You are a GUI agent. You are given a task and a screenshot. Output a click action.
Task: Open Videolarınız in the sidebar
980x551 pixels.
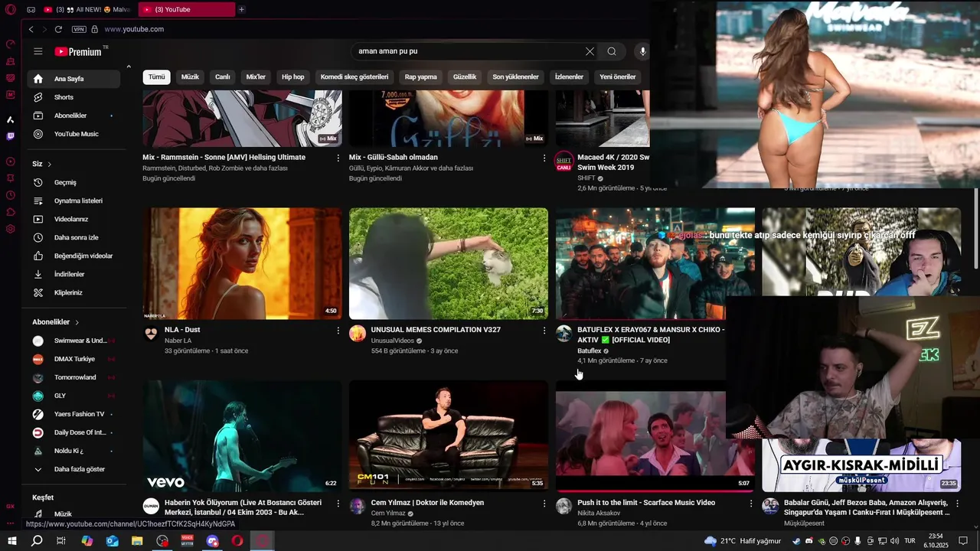[x=73, y=219]
